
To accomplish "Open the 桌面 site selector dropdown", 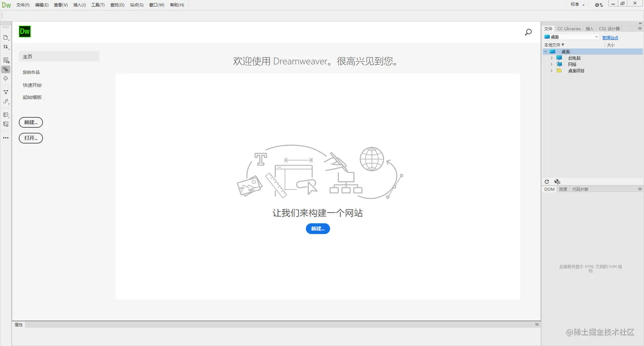I will click(572, 37).
